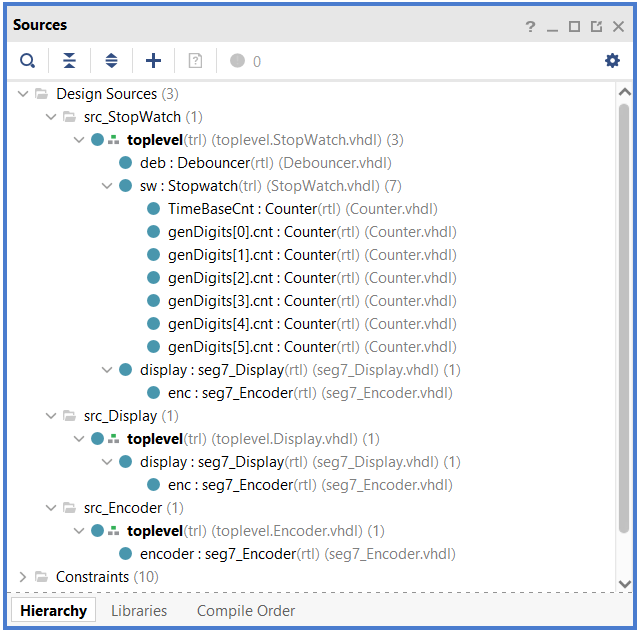The height and width of the screenshot is (638, 642).
Task: Select genDigits[2].cnt : Counter row
Action: 312,278
